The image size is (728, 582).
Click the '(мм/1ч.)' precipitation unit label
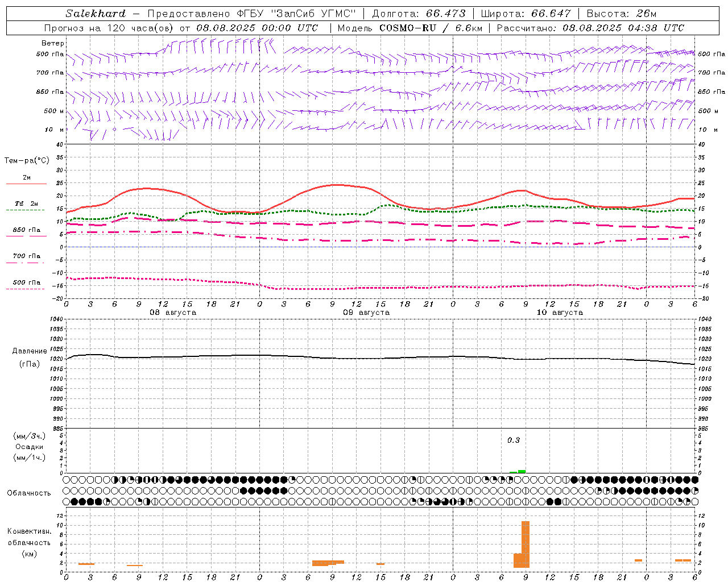point(30,458)
